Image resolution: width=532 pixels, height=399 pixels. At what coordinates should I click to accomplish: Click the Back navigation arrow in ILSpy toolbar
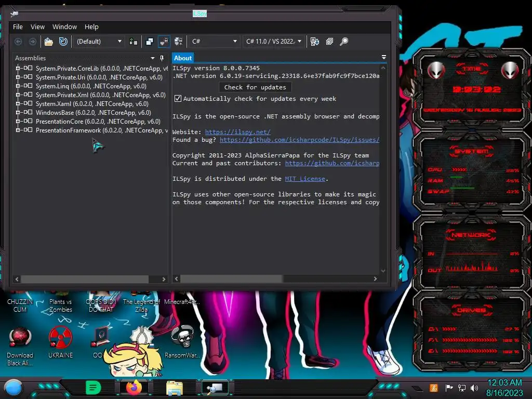18,42
